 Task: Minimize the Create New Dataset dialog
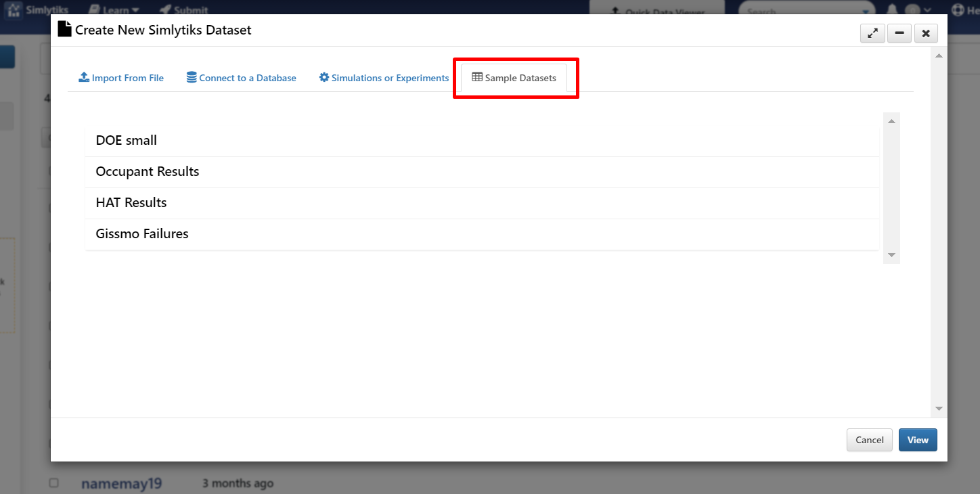point(899,32)
